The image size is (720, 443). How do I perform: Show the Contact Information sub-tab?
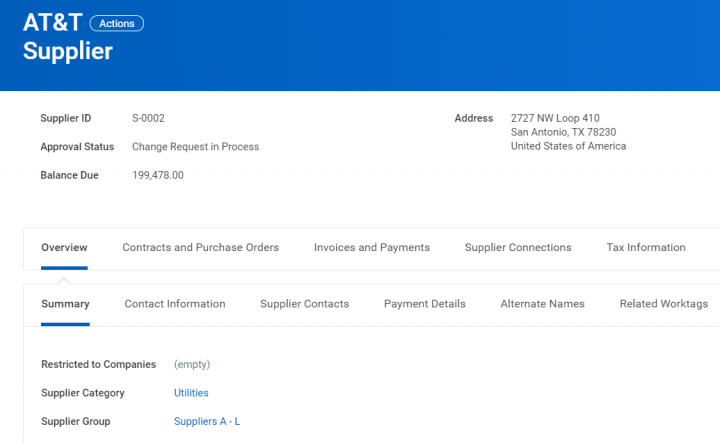click(174, 304)
